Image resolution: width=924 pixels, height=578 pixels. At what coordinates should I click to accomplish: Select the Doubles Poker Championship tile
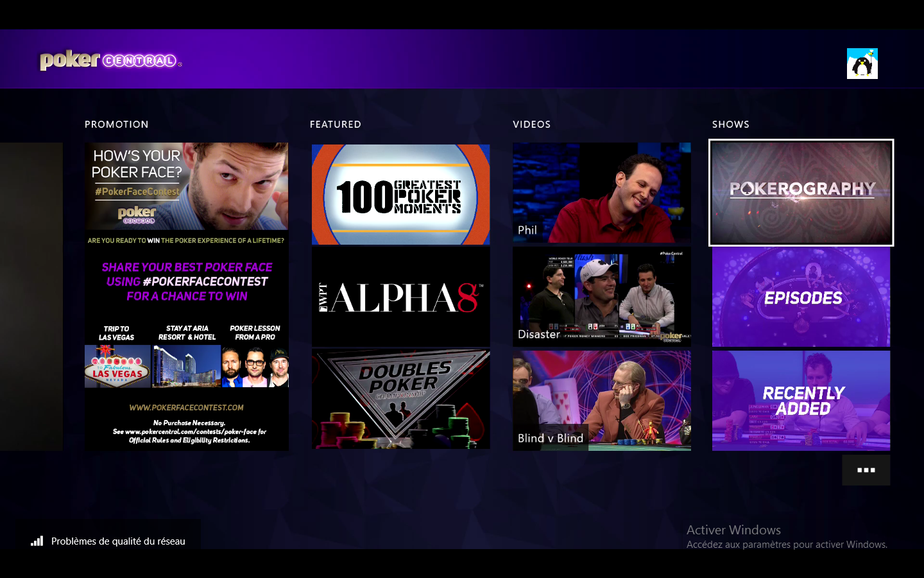(400, 399)
